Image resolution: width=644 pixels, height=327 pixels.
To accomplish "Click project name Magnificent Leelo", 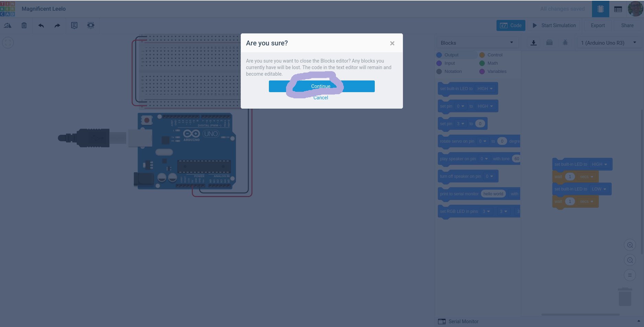I will pos(44,9).
